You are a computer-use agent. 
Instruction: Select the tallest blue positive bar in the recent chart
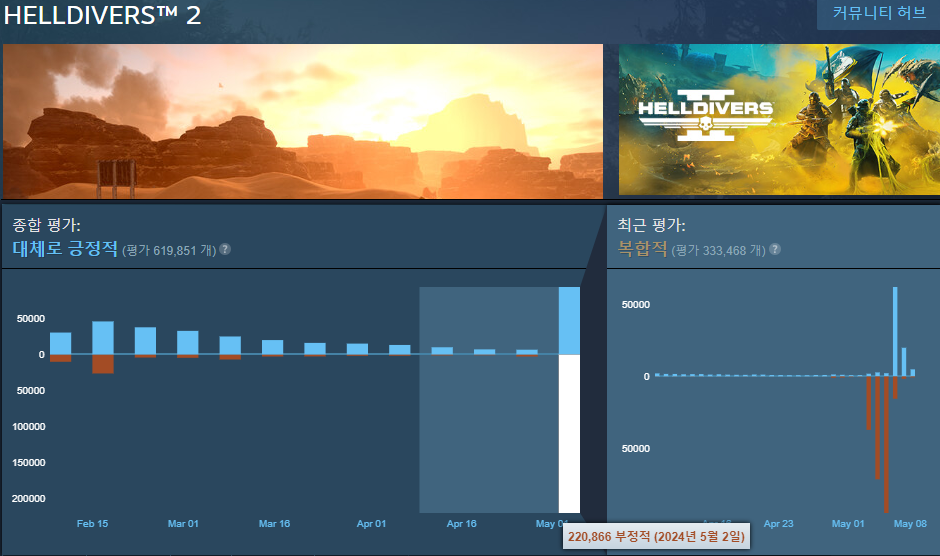[895, 332]
